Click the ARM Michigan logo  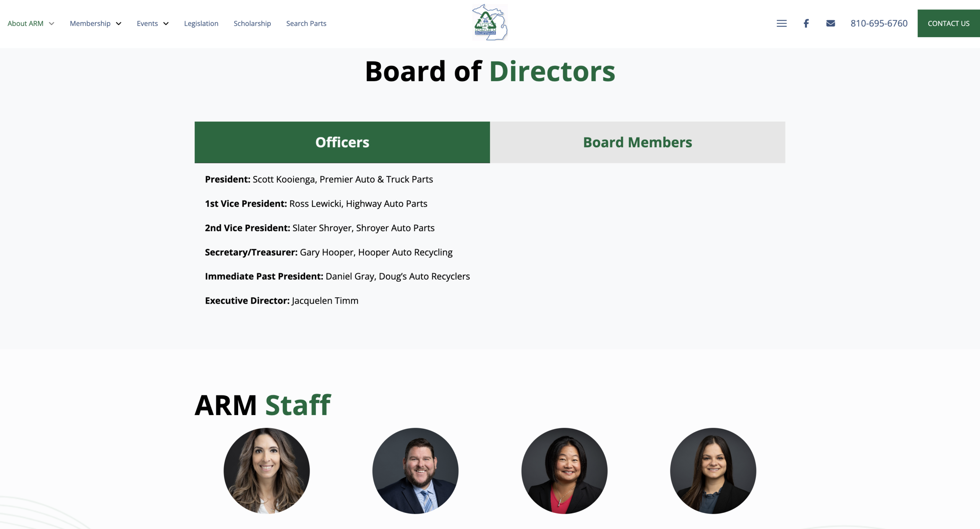[490, 23]
